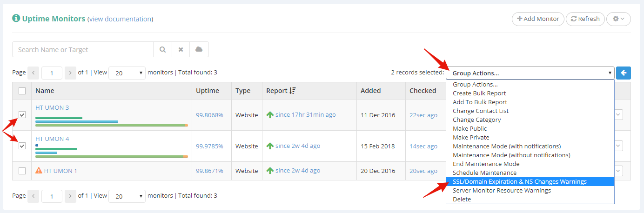Toggle the select-all header checkbox
Viewport: 644px width, 213px height.
22,91
